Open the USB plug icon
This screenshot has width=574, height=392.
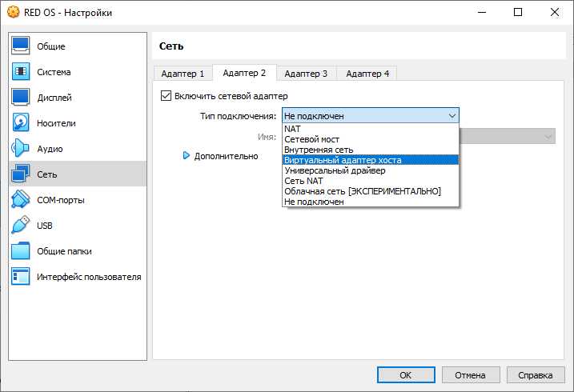point(21,226)
